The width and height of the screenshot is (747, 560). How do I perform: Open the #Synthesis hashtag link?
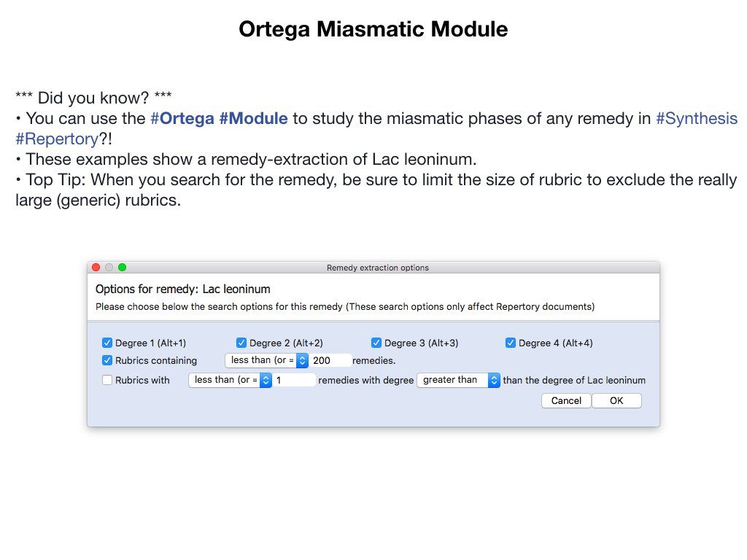pos(697,118)
